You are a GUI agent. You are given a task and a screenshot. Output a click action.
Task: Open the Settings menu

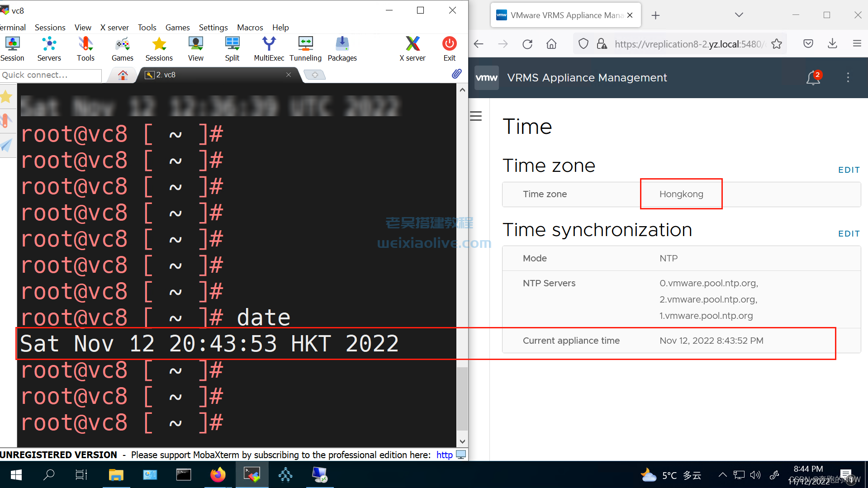pos(213,28)
